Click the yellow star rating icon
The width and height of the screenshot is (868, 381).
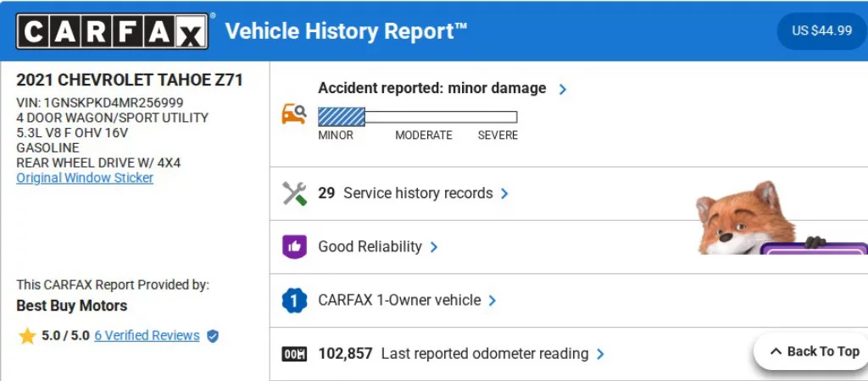pos(27,336)
